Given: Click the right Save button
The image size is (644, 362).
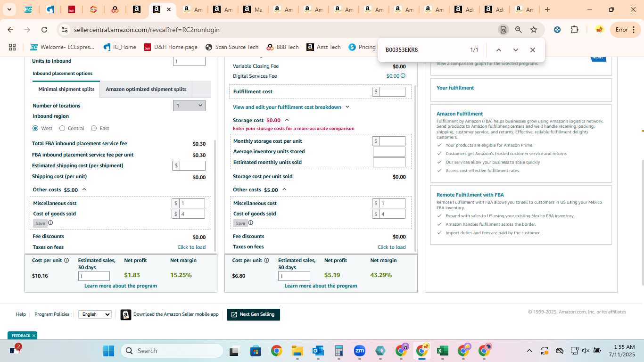Looking at the screenshot, I should point(240,223).
